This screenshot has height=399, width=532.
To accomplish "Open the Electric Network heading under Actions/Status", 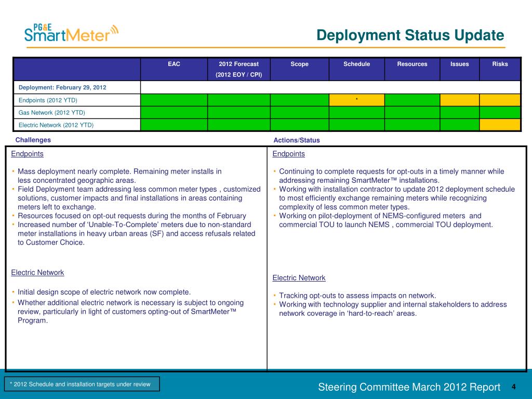I will pyautogui.click(x=299, y=278).
